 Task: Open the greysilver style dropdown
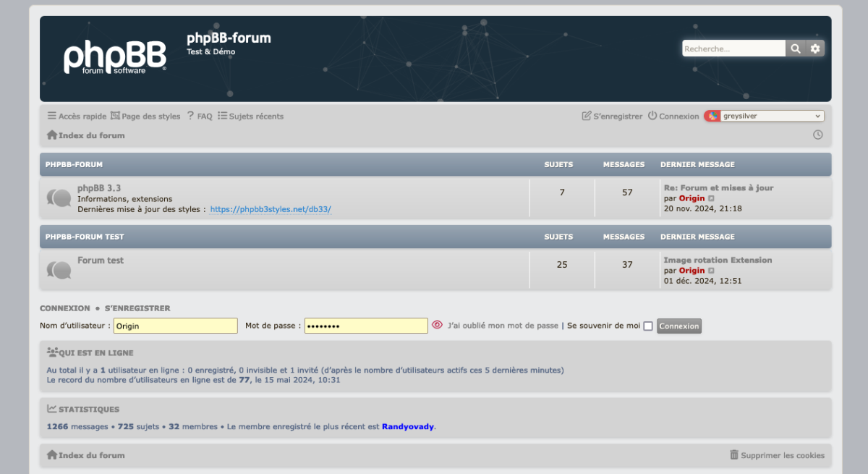point(765,116)
